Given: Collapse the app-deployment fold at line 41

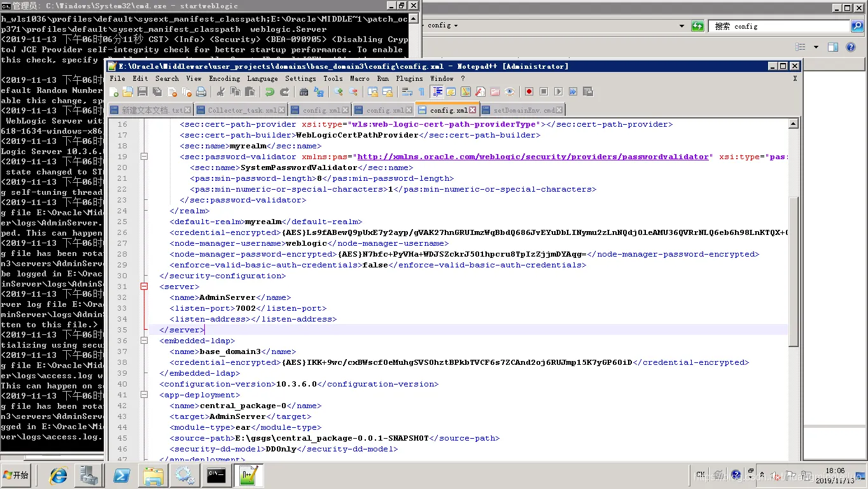Looking at the screenshot, I should [144, 395].
